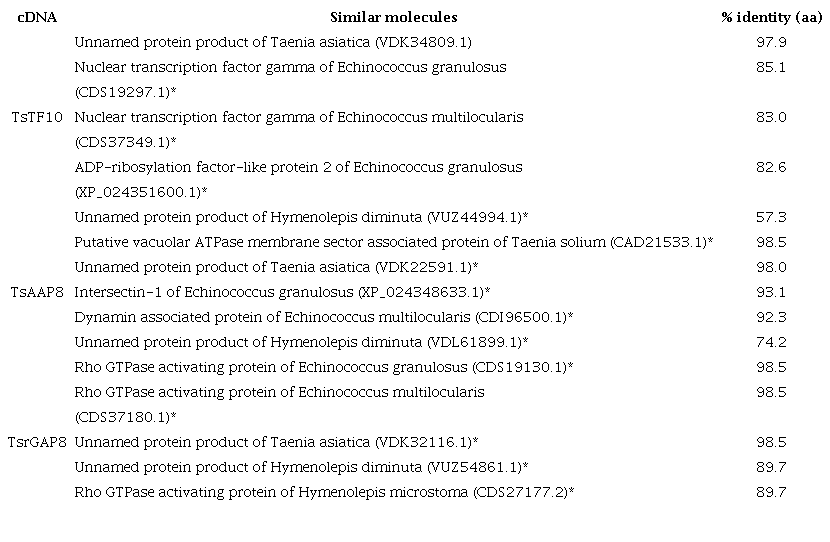Click the ADP-ribosylation factor-like protein 2 row
830x542 pixels.
(298, 167)
